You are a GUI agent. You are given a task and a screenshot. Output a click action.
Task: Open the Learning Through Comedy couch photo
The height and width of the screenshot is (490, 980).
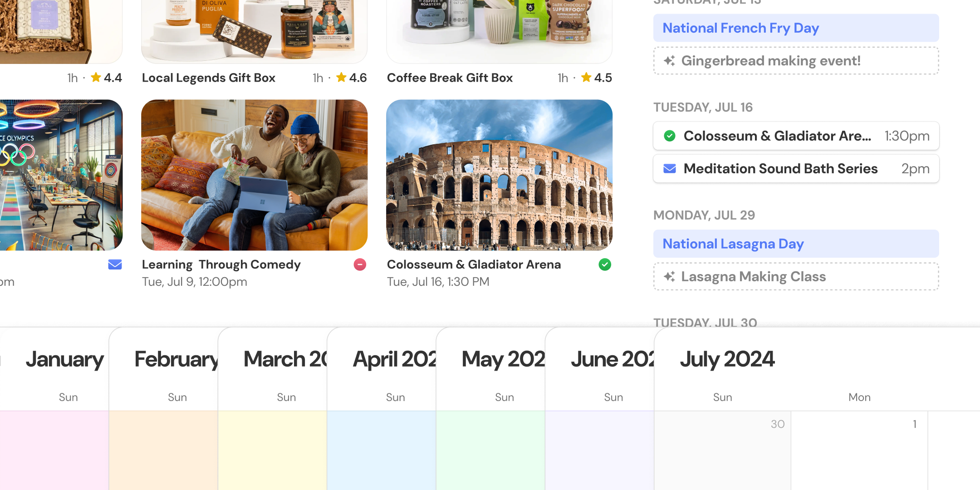point(254,175)
